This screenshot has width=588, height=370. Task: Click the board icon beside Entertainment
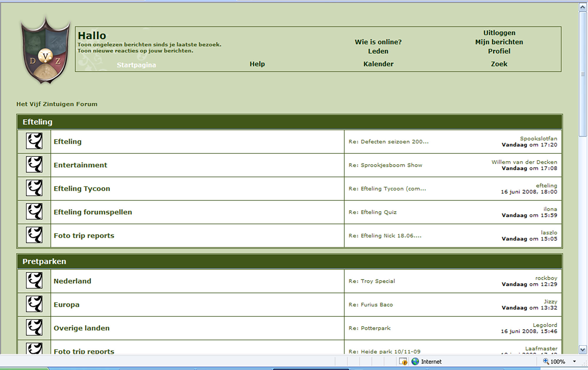click(34, 165)
